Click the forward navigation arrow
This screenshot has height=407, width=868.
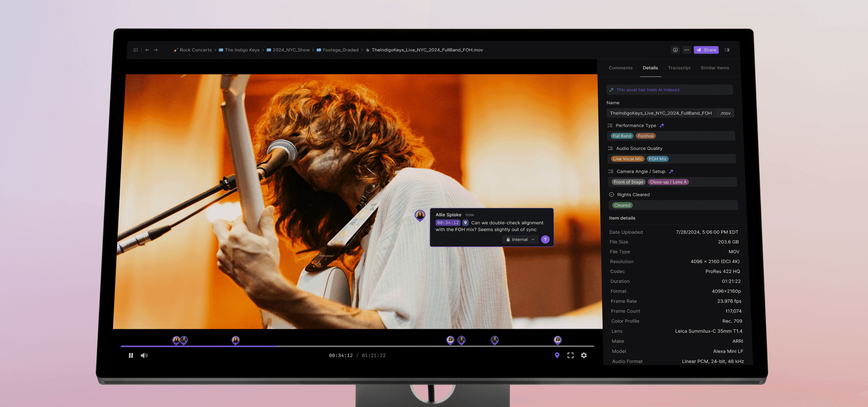156,50
